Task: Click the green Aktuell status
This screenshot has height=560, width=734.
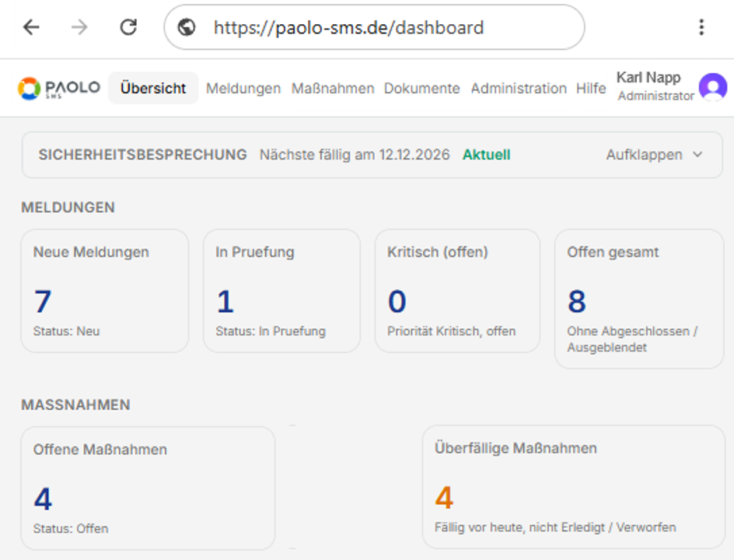Action: pyautogui.click(x=487, y=155)
